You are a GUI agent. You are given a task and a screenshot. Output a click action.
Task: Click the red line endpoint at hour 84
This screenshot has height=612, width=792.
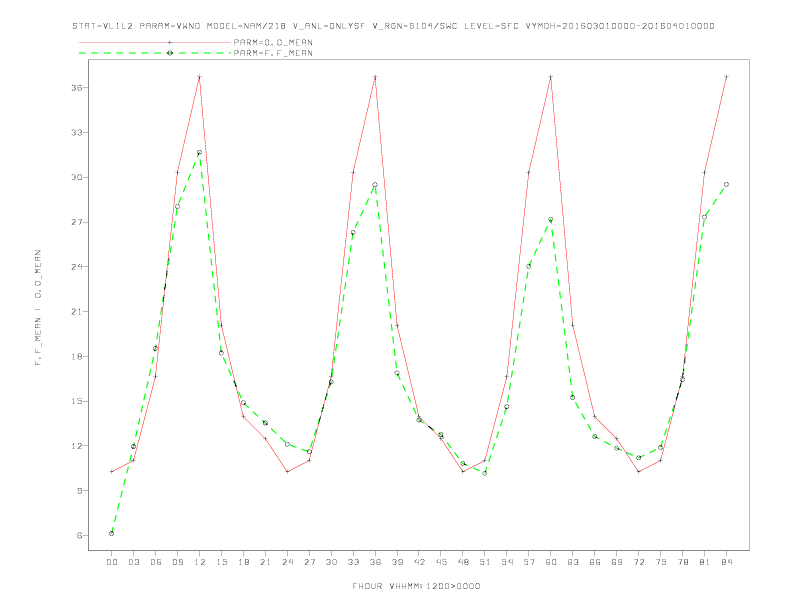[x=727, y=77]
